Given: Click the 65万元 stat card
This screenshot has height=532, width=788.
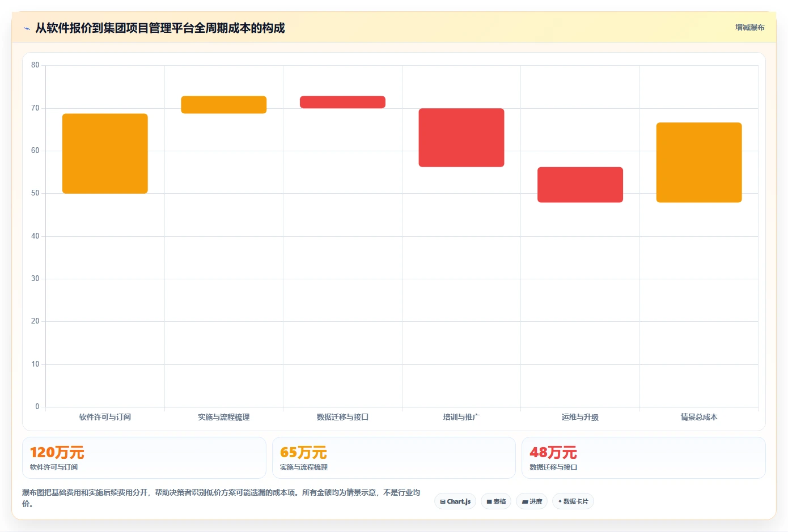Looking at the screenshot, I should [x=394, y=458].
